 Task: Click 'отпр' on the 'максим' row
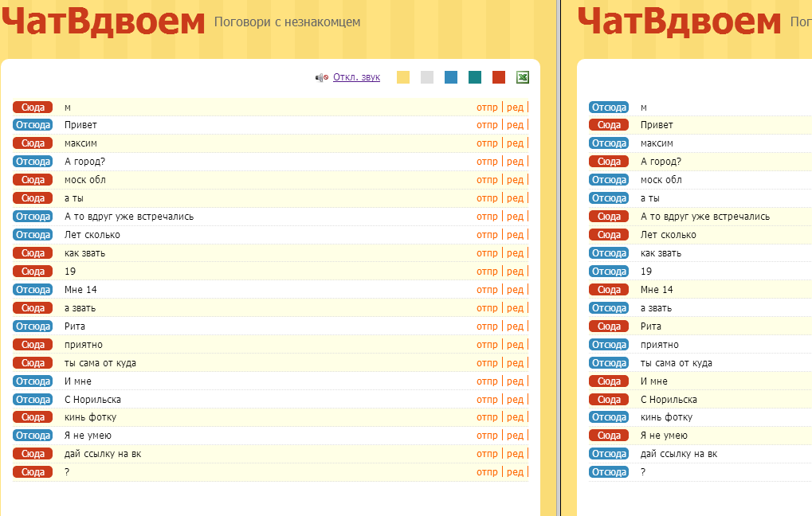pyautogui.click(x=487, y=143)
